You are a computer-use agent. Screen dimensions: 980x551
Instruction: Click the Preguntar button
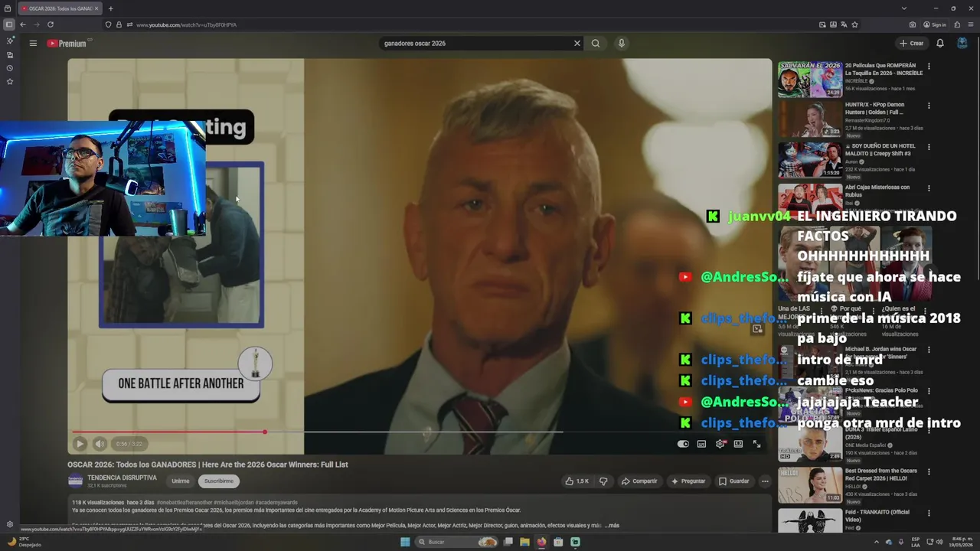[688, 481]
